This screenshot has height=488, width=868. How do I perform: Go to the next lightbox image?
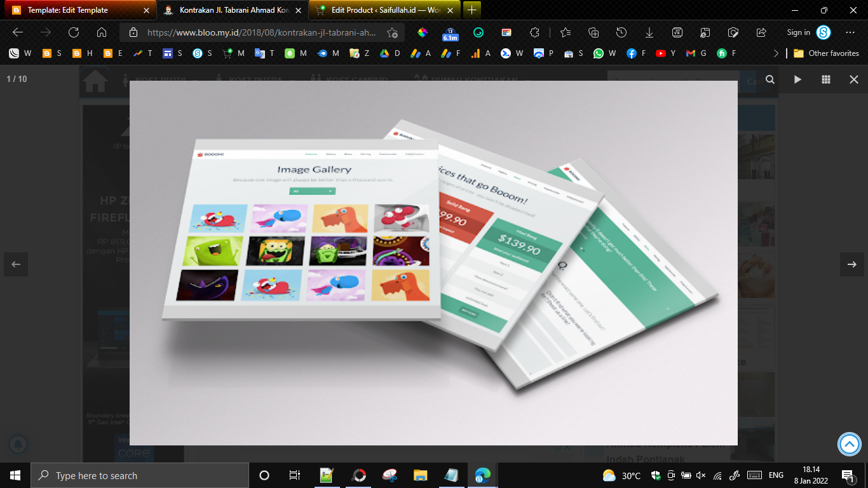point(852,264)
